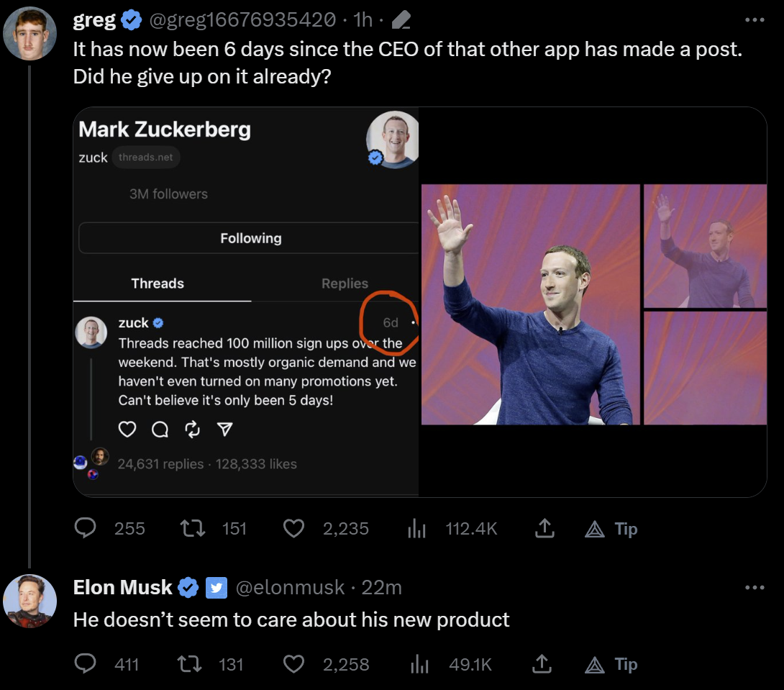View analytics for greg's 112.4K views
This screenshot has height=690, width=784.
pyautogui.click(x=418, y=530)
